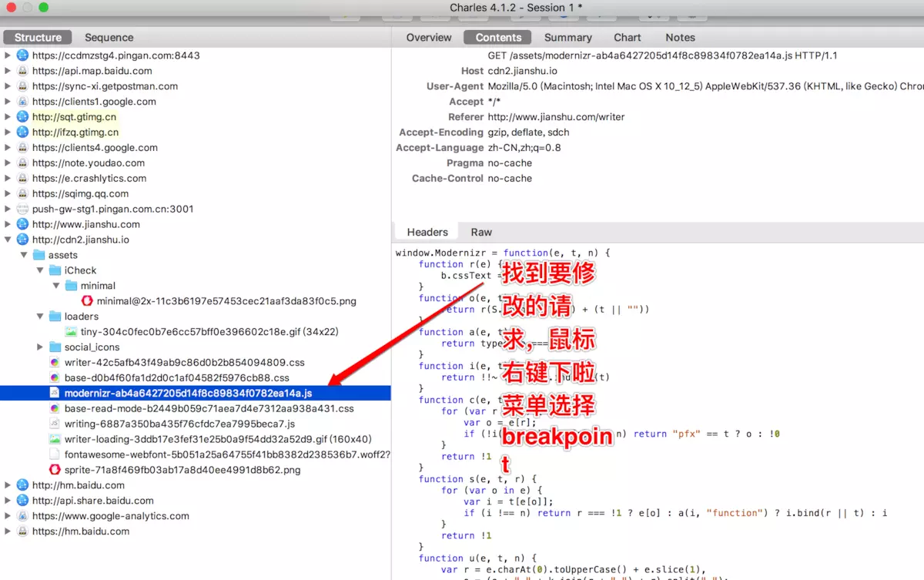Image resolution: width=924 pixels, height=580 pixels.
Task: Click the globe icon of ccdmzstg4.pingan.com:8443
Action: (22, 55)
